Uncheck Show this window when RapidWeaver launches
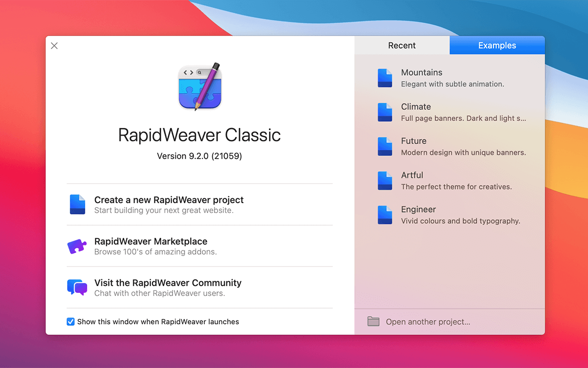Viewport: 588px width, 368px height. (x=71, y=322)
